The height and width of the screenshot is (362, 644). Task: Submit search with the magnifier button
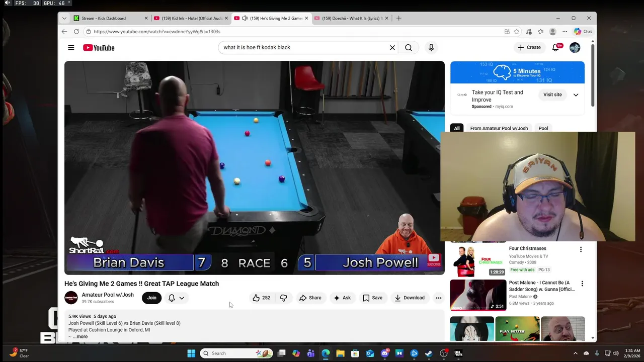tap(409, 48)
